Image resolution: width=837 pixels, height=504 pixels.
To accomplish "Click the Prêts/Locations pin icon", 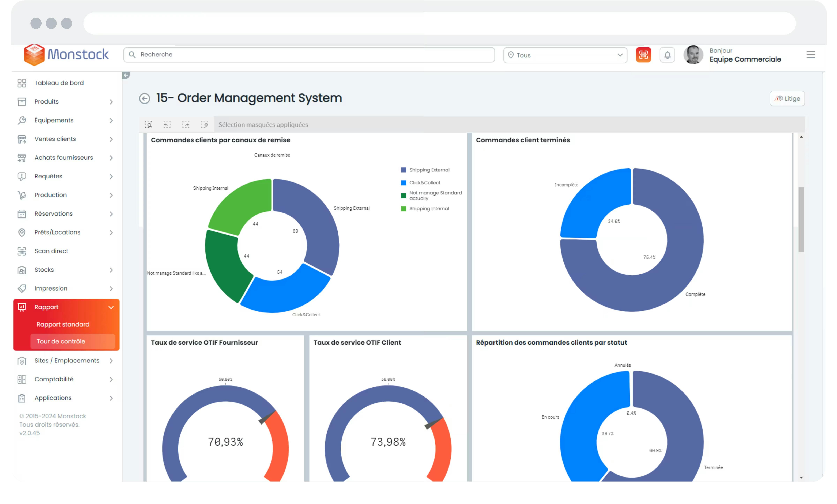I will (x=22, y=232).
